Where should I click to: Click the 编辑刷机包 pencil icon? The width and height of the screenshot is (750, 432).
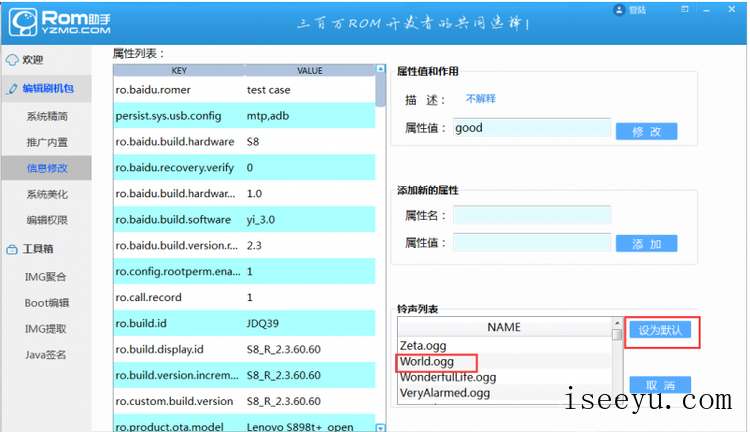[12, 89]
